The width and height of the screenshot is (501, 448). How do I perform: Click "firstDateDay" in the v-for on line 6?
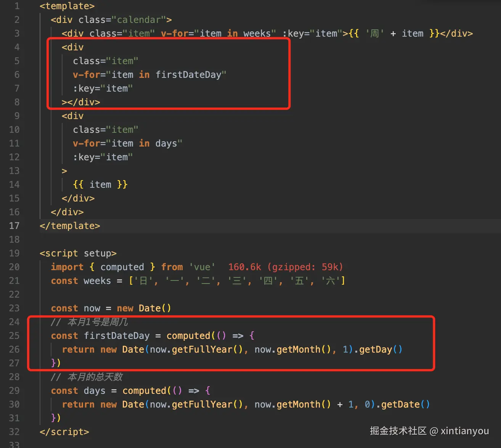(188, 75)
